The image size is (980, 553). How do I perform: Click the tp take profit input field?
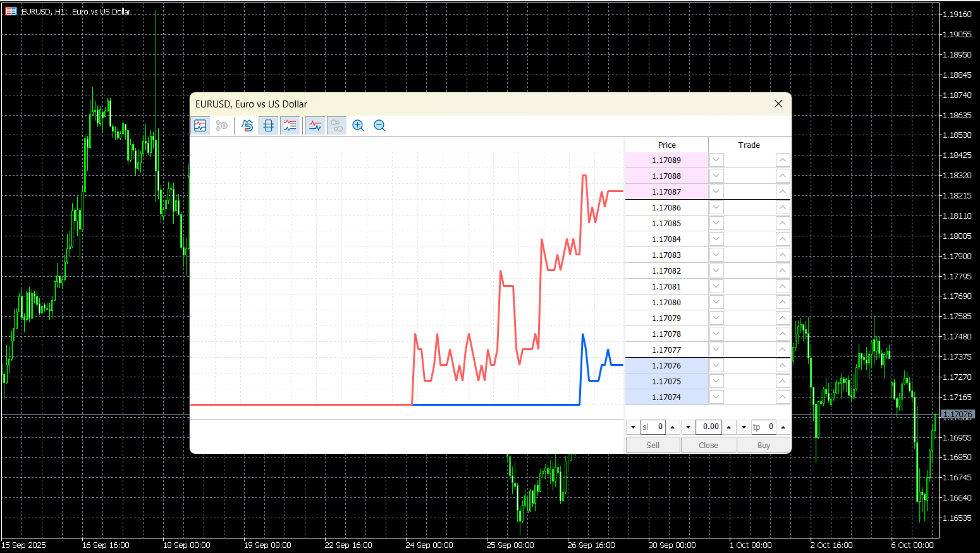[x=764, y=427]
